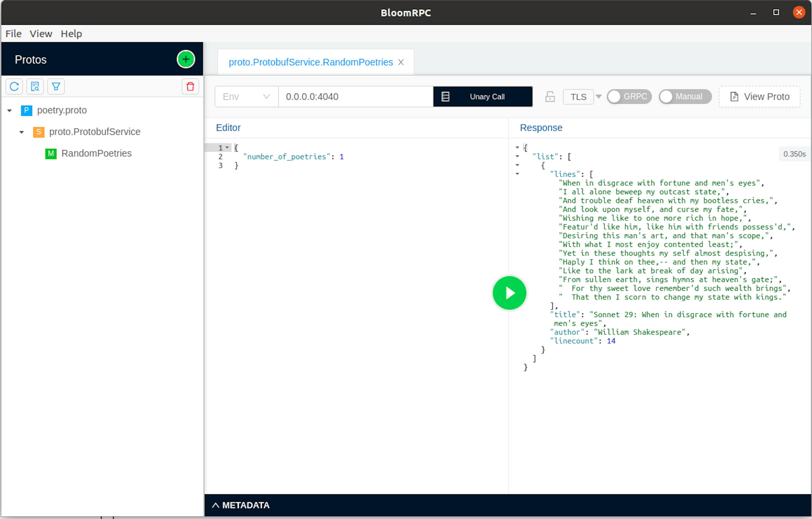Open the TLS dropdown arrow
The width and height of the screenshot is (812, 519).
599,97
